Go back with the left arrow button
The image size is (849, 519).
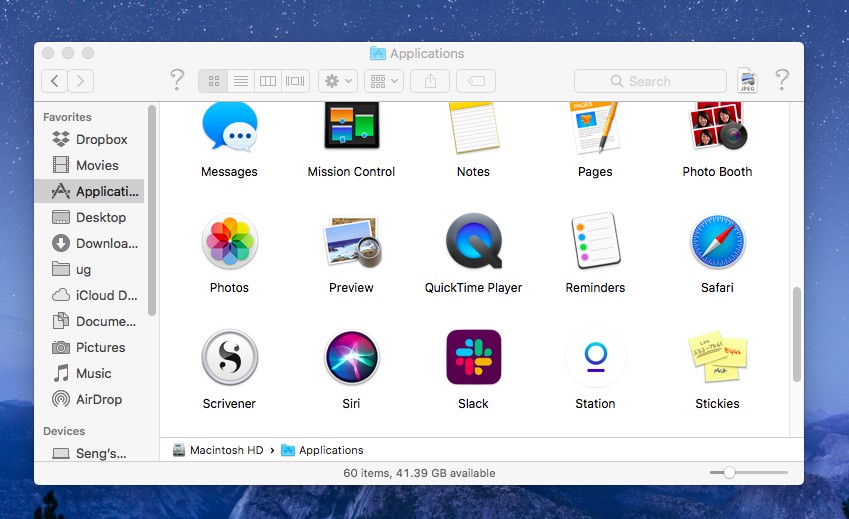point(55,81)
